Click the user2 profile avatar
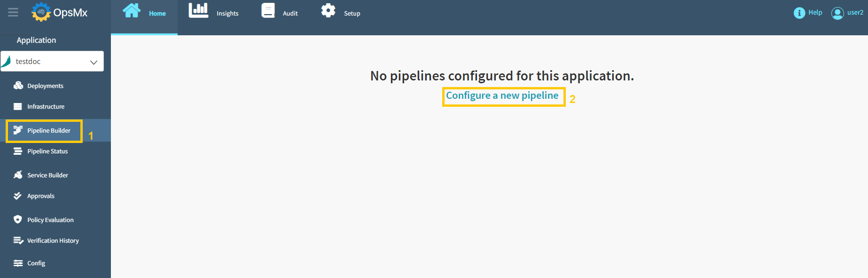Viewport: 868px width, 278px height. point(837,13)
